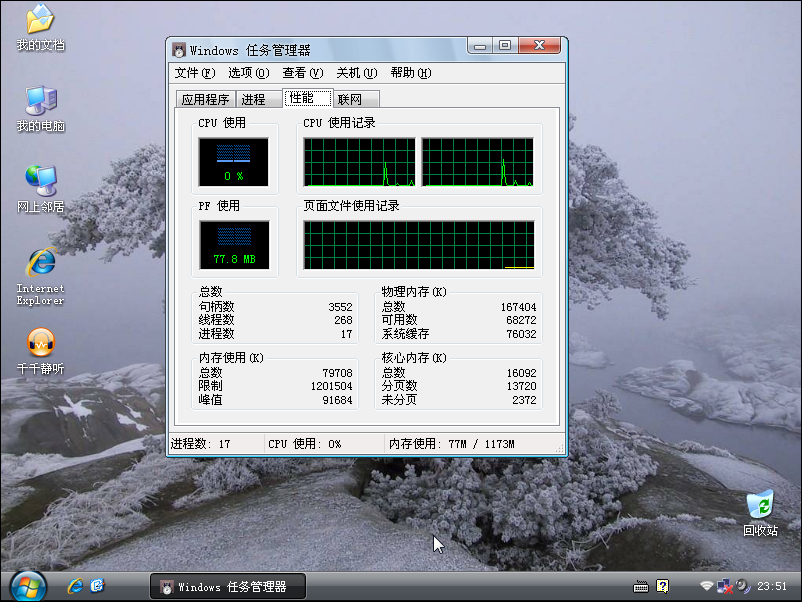The height and width of the screenshot is (602, 802).
Task: Click the 峰值 value 91684
Action: (337, 400)
